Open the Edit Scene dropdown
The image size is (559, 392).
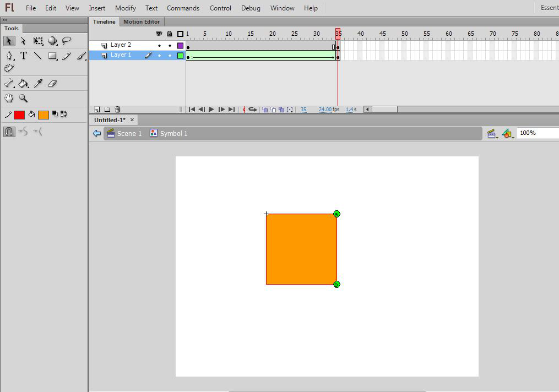coord(492,133)
